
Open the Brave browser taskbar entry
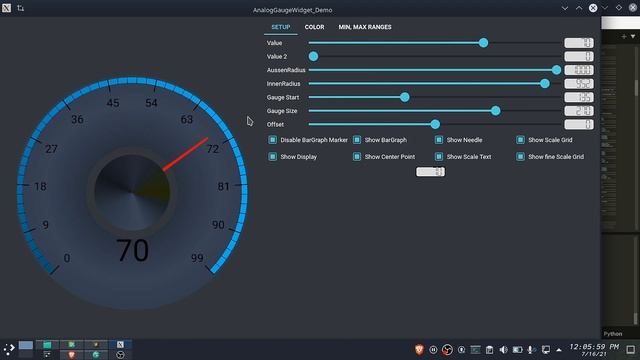[x=71, y=355]
